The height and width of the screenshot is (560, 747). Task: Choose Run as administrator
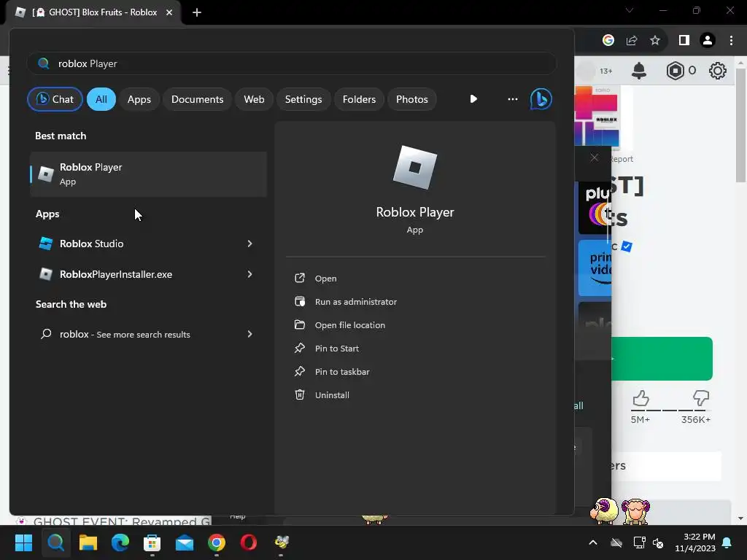pyautogui.click(x=356, y=302)
